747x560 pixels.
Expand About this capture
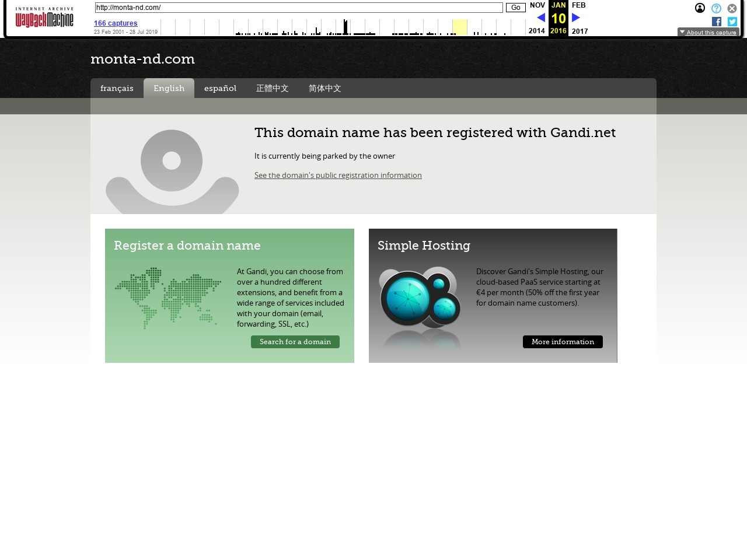(708, 32)
